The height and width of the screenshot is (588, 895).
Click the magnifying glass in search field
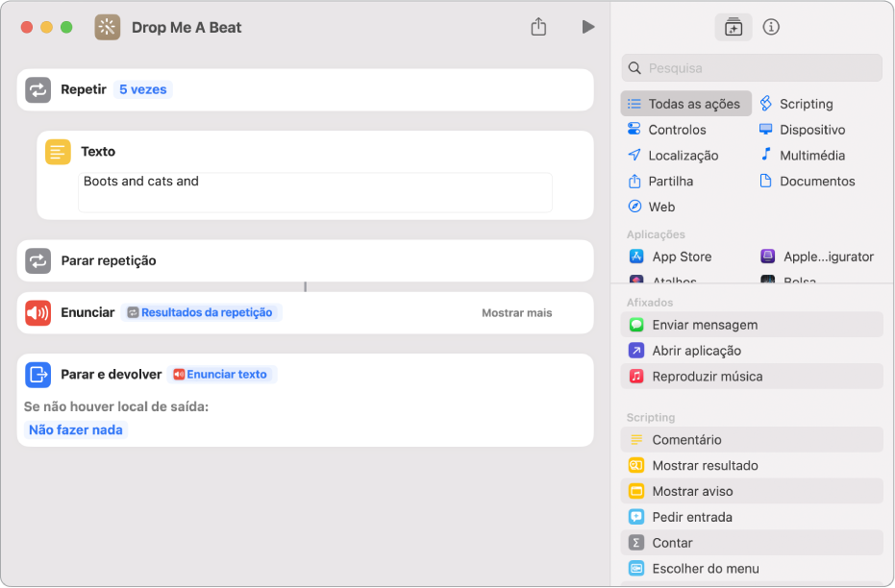pyautogui.click(x=634, y=68)
